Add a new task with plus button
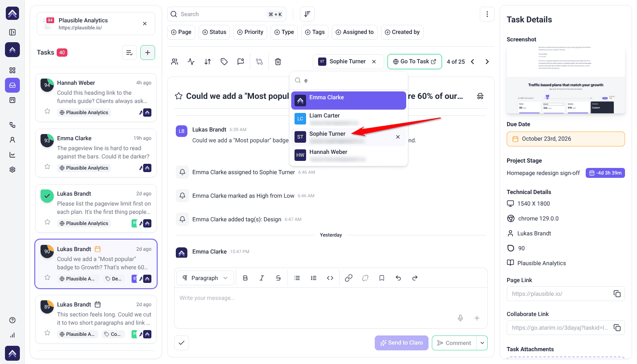 (148, 53)
